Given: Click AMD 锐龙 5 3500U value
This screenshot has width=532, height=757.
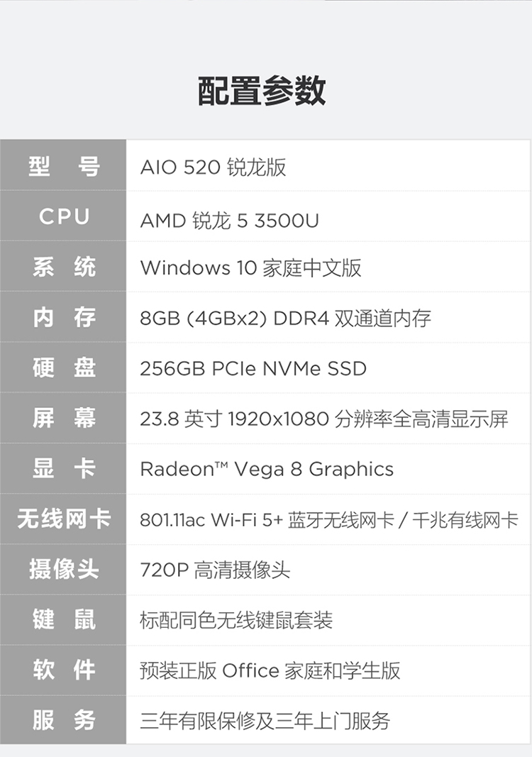Looking at the screenshot, I should (x=229, y=221).
